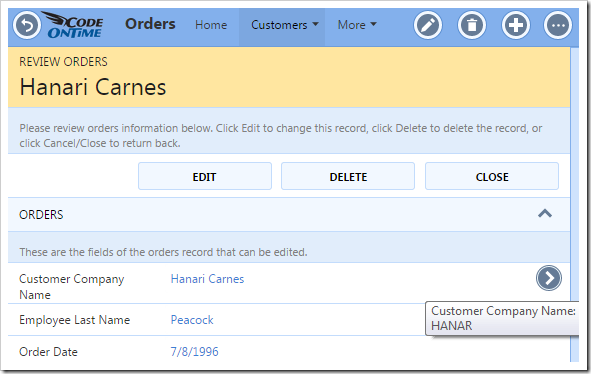591x374 pixels.
Task: Click the pencil edit icon
Action: coord(427,25)
